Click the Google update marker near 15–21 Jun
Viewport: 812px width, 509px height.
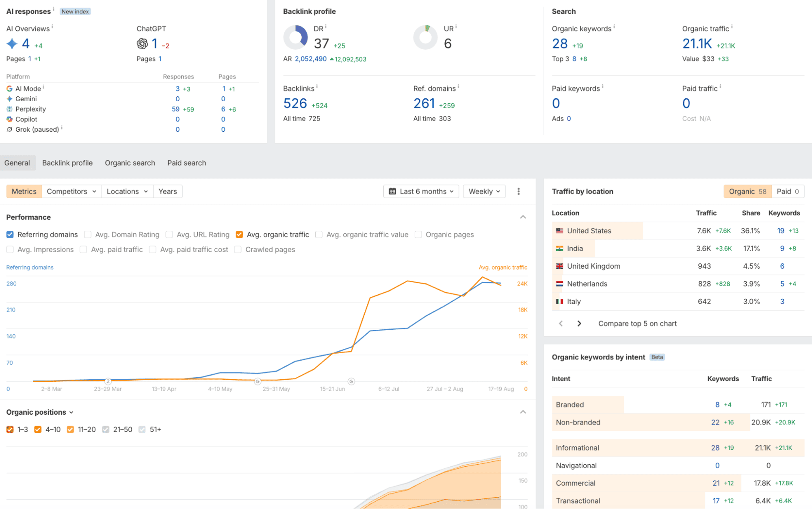(x=351, y=381)
